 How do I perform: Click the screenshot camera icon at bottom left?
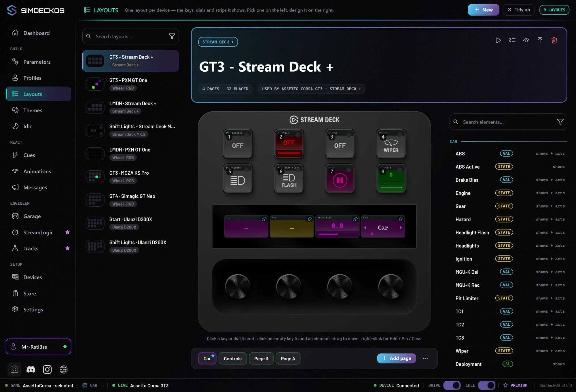(x=14, y=369)
